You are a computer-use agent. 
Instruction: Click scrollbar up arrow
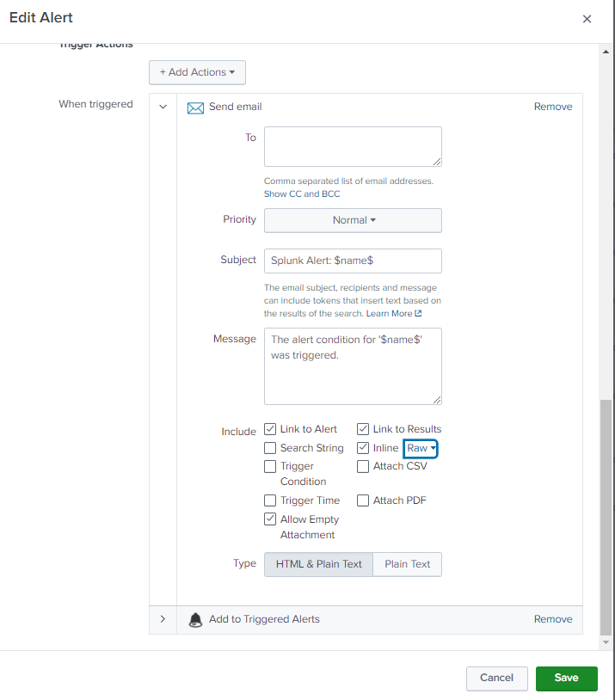(606, 52)
